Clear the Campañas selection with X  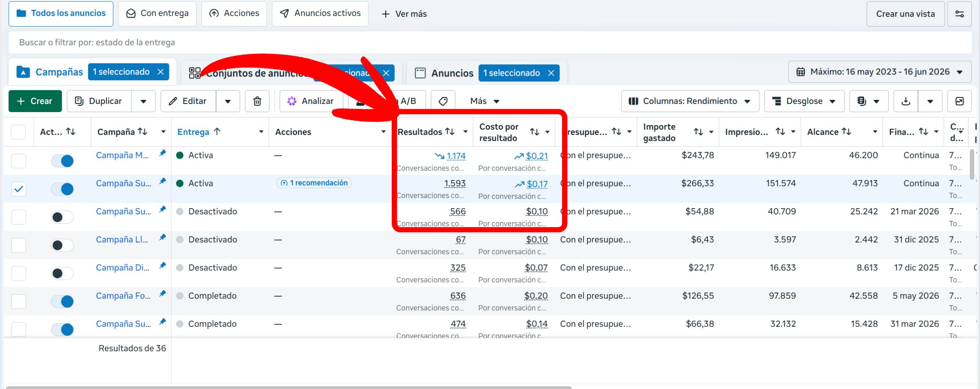pyautogui.click(x=161, y=72)
